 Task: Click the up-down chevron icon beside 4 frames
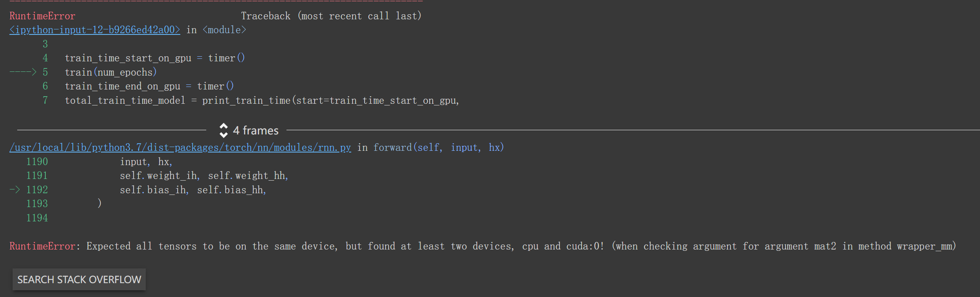click(223, 131)
